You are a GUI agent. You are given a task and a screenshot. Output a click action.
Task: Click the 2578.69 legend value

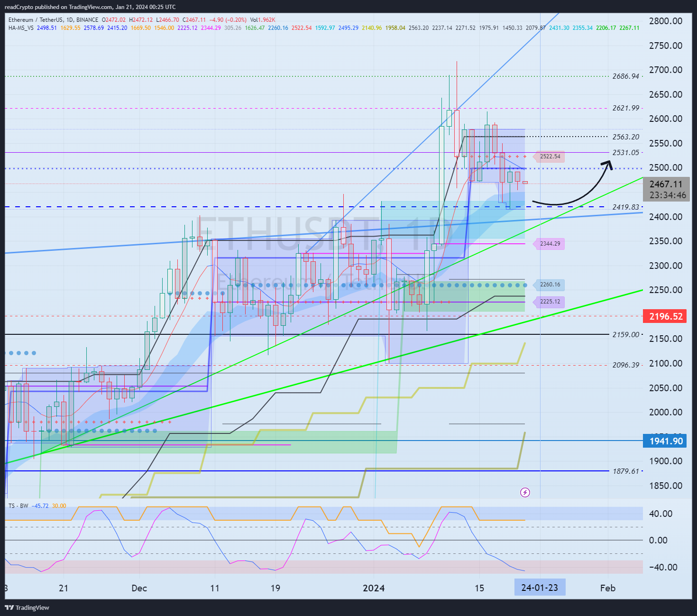coord(94,28)
